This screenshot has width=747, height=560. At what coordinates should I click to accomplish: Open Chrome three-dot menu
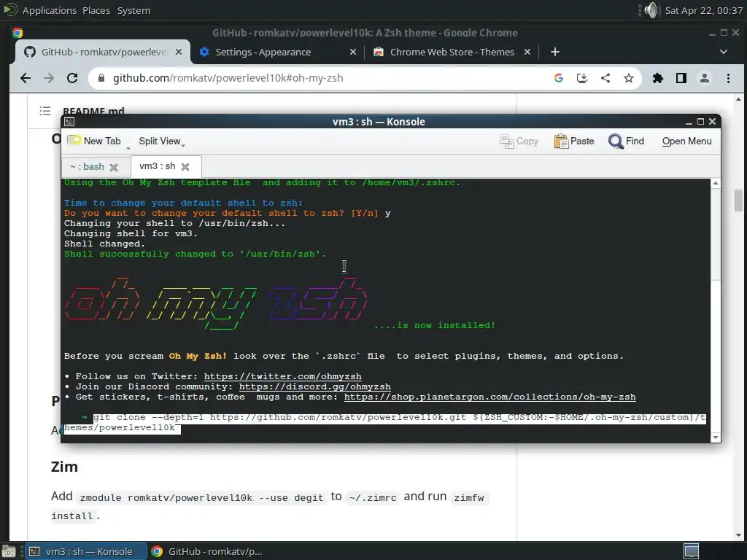click(728, 78)
